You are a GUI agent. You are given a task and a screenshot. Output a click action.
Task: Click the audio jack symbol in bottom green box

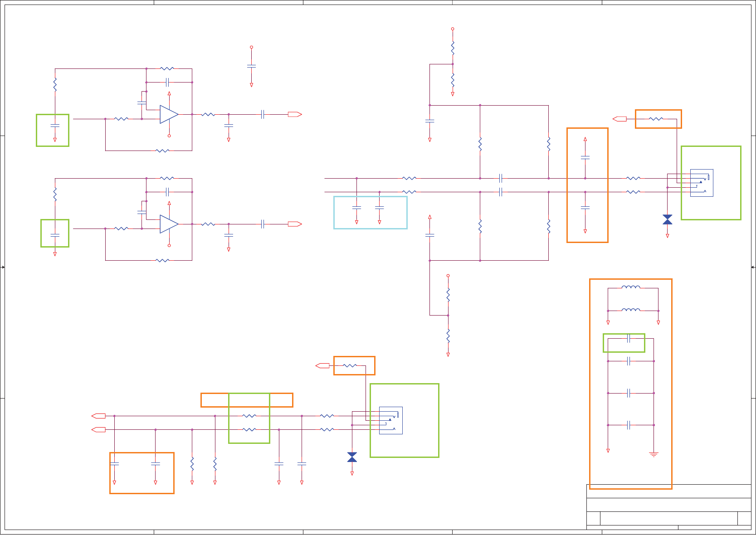(x=391, y=420)
